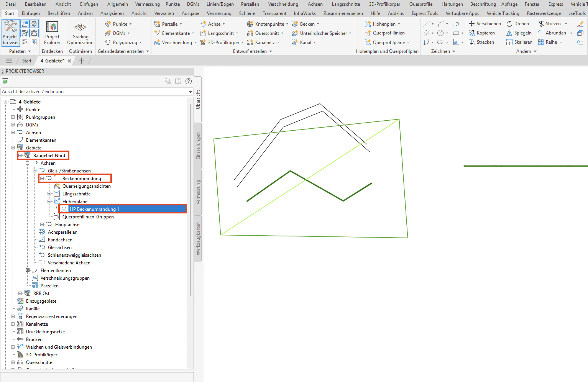Switch to the Analysieren ribbon tab
The height and width of the screenshot is (382, 588).
pyautogui.click(x=112, y=13)
